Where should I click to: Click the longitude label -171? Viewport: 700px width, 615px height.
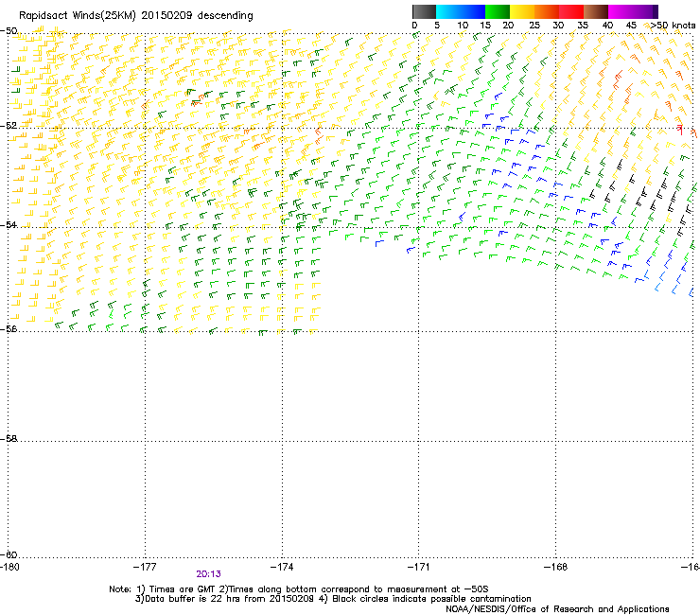[x=418, y=567]
